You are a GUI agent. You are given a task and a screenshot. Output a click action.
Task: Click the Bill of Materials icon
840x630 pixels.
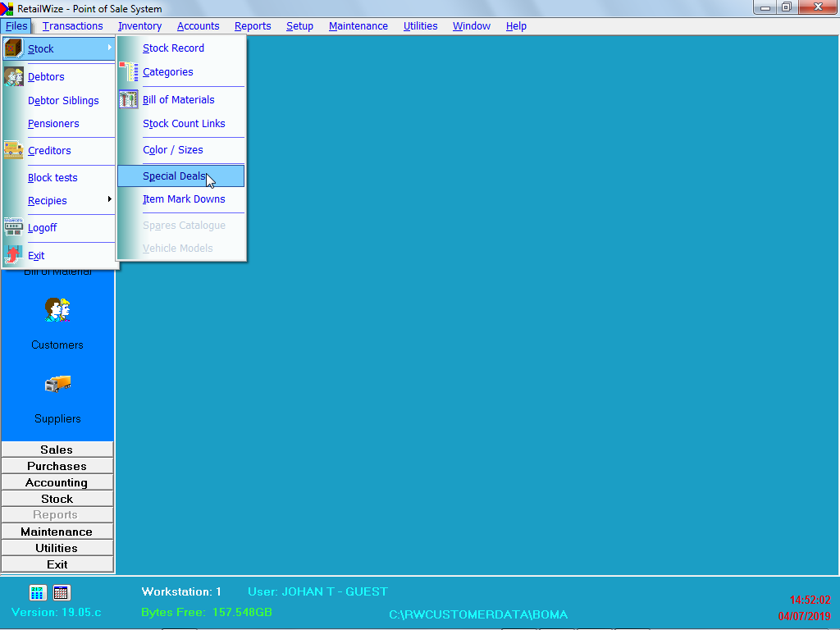[x=129, y=100]
